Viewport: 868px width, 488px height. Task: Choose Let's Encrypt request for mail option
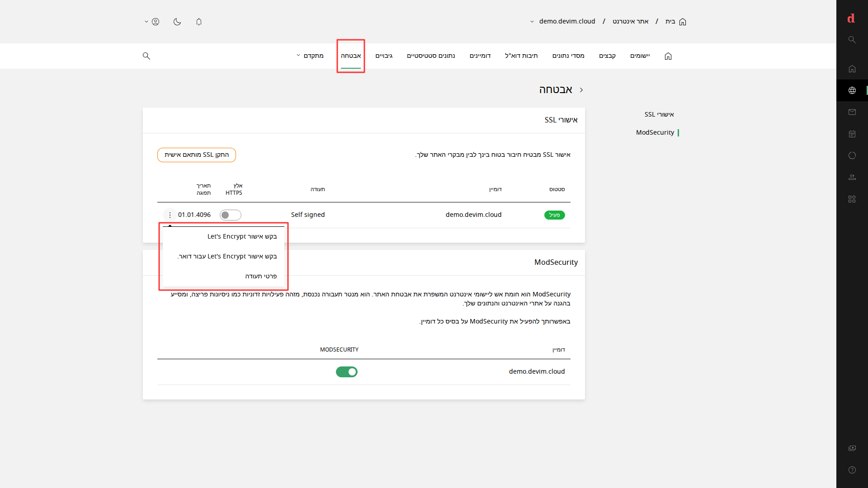(x=224, y=257)
